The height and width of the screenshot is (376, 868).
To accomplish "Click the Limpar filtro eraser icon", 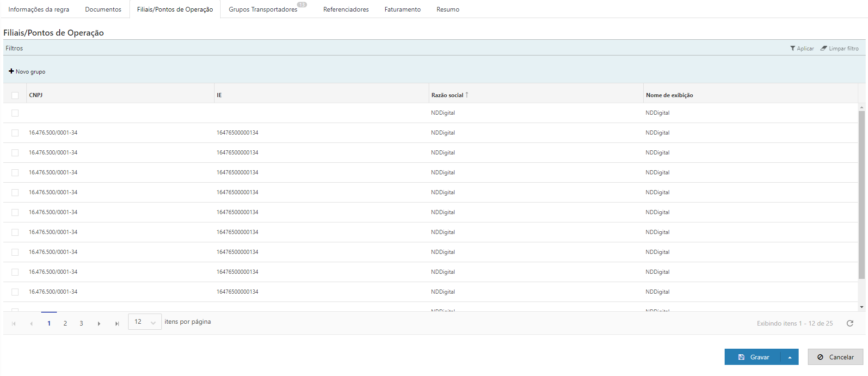I will point(824,49).
